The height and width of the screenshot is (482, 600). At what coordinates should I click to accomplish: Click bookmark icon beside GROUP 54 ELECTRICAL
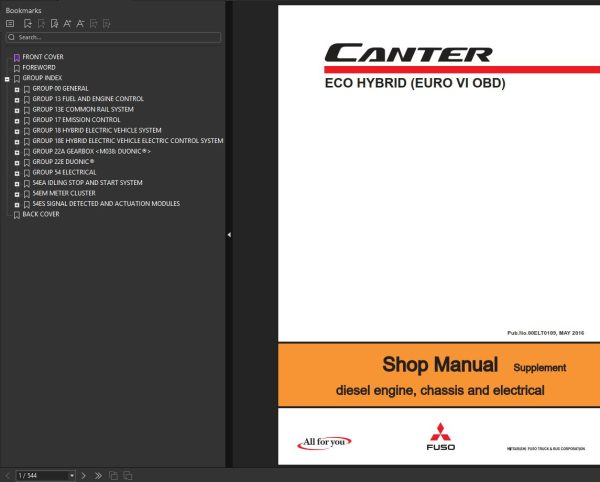(26, 173)
